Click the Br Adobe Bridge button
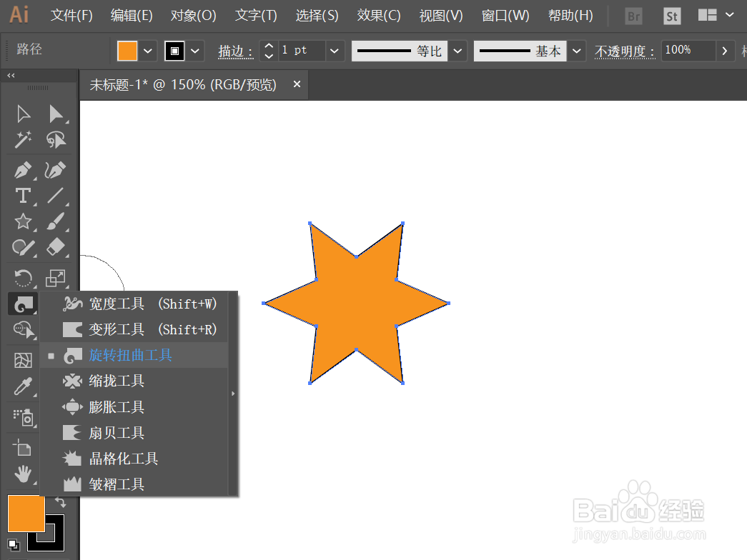The width and height of the screenshot is (747, 560). tap(633, 15)
